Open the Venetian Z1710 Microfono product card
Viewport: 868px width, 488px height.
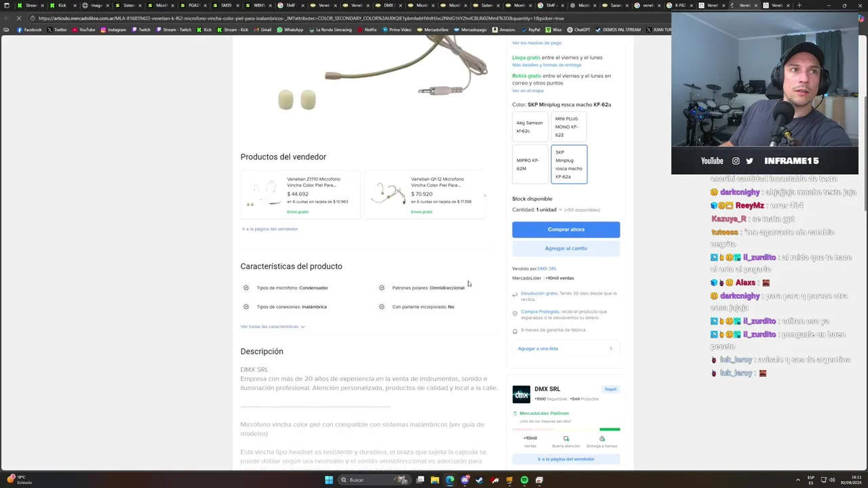pos(300,195)
